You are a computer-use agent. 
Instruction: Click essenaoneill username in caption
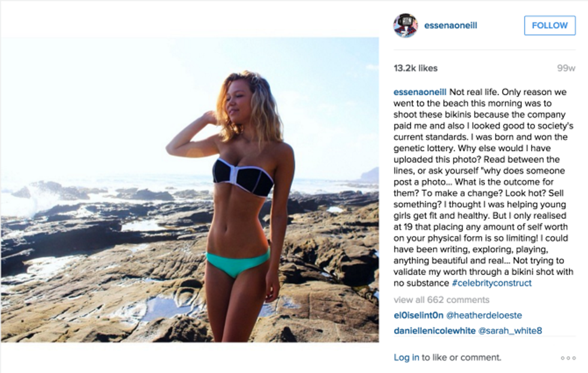[419, 92]
